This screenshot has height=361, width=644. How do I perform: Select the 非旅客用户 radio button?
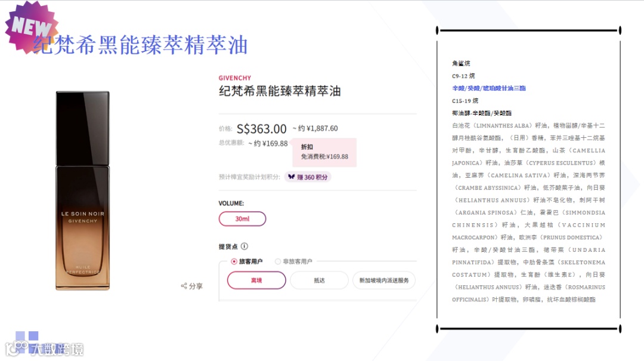278,261
